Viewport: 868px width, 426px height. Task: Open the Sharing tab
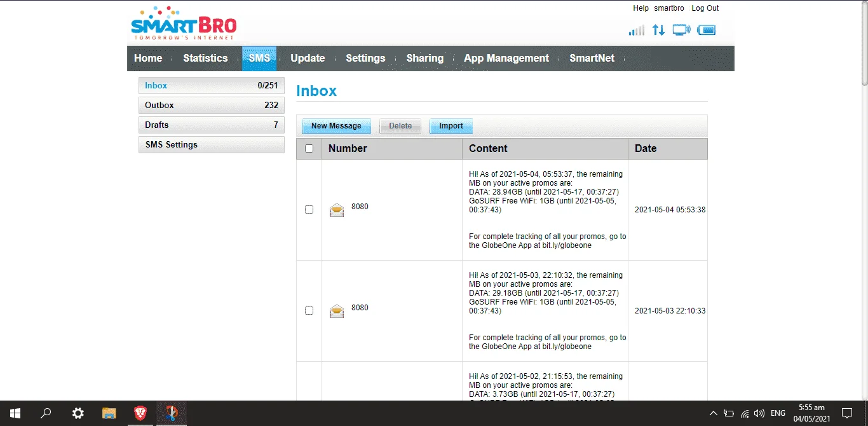click(x=425, y=58)
